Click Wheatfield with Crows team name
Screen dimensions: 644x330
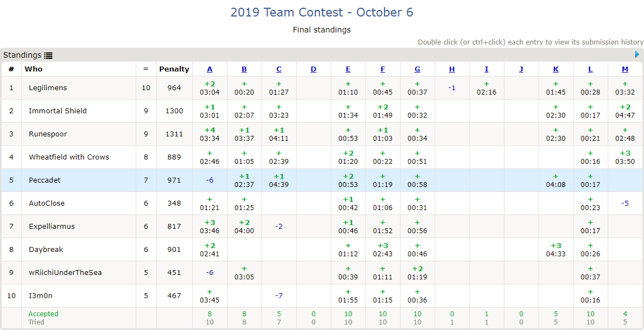tap(69, 157)
